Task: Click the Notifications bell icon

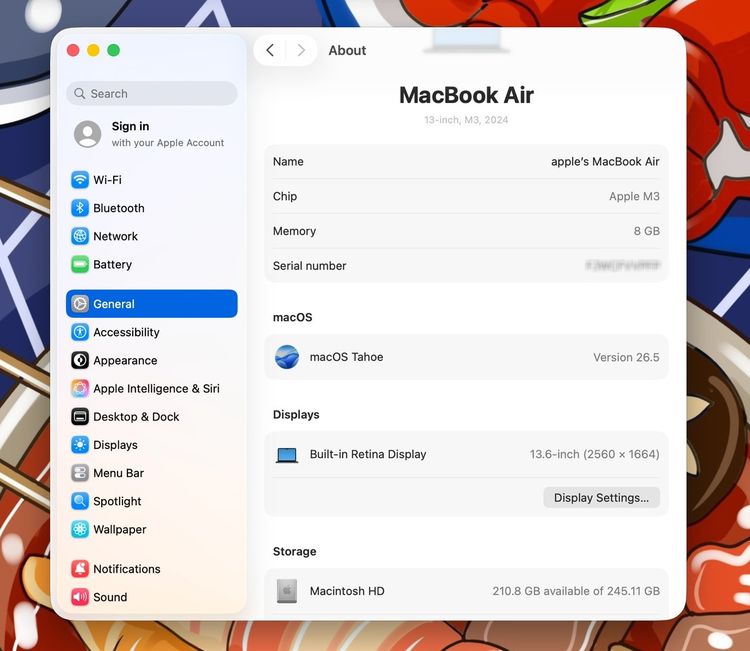Action: (80, 569)
